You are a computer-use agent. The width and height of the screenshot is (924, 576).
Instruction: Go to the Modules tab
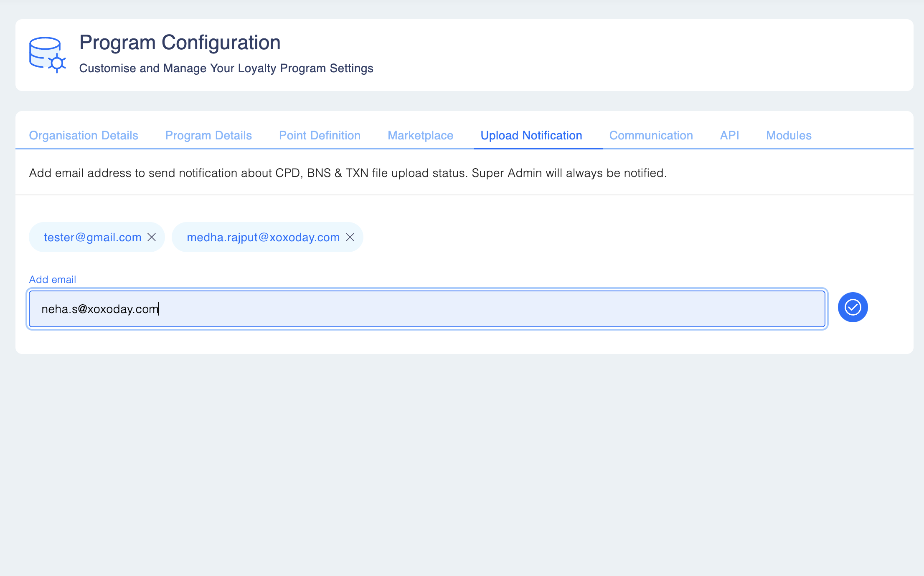(x=789, y=135)
